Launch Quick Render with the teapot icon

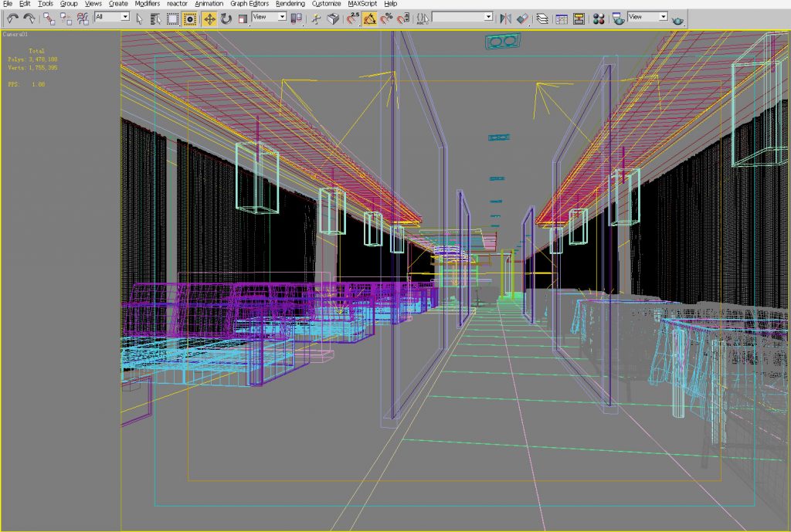click(x=679, y=19)
